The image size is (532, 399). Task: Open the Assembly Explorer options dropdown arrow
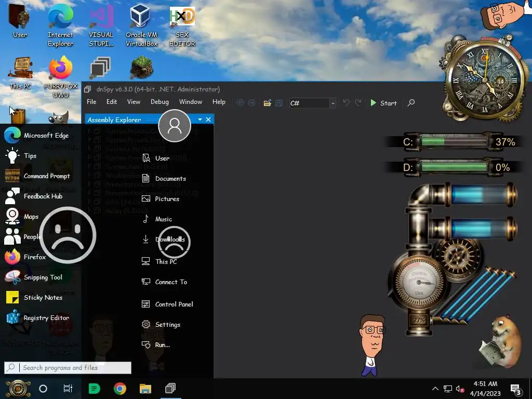[x=200, y=119]
